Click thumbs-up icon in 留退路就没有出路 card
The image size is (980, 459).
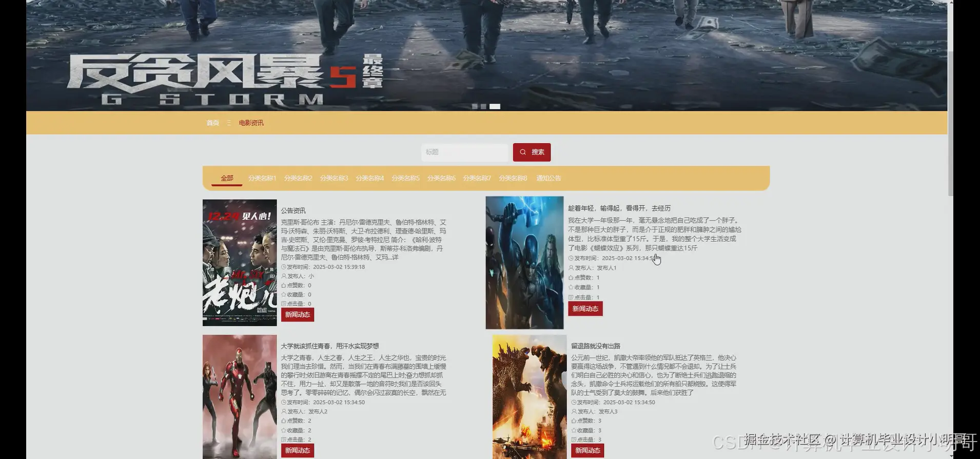pos(574,421)
